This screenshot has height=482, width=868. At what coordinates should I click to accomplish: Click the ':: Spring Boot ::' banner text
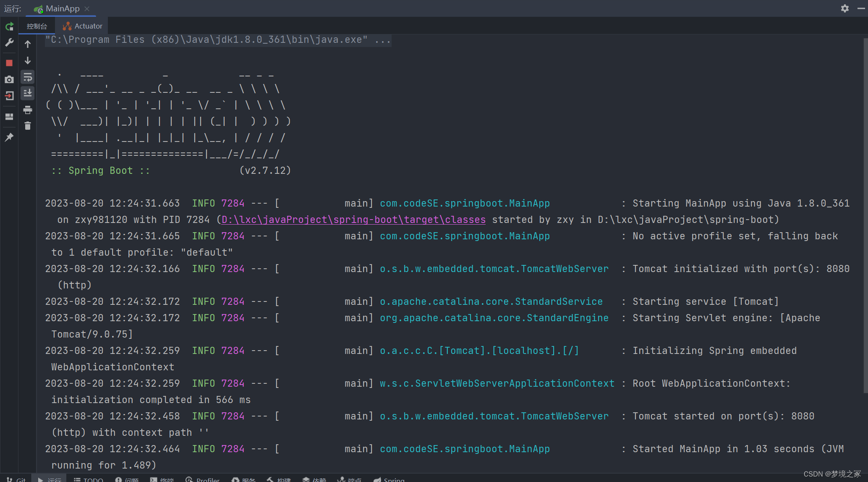point(101,170)
